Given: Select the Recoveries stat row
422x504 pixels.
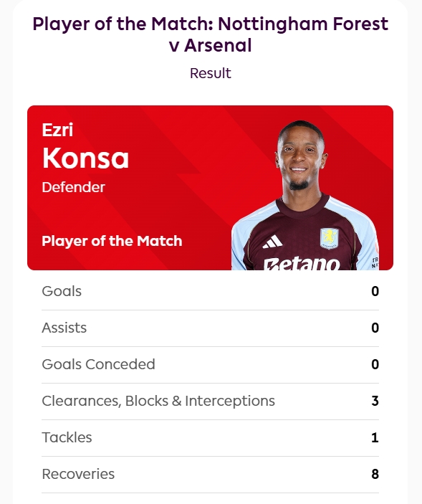Looking at the screenshot, I should (211, 475).
